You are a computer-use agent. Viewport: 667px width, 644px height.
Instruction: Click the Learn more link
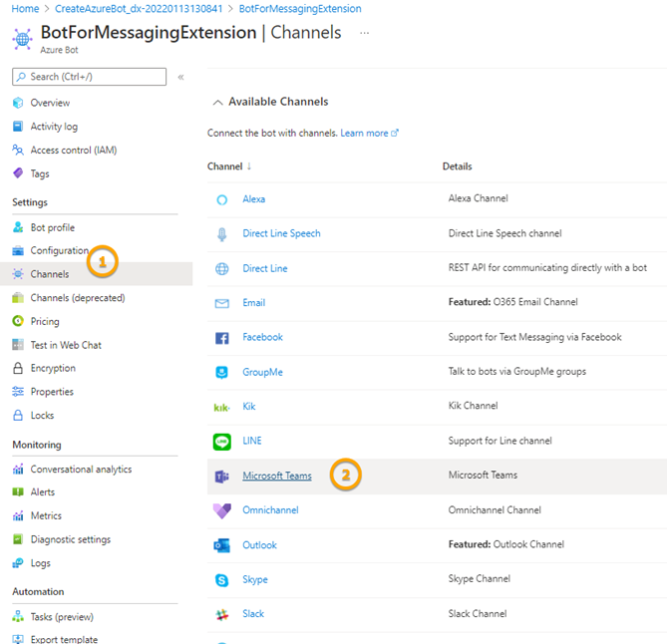tap(369, 134)
